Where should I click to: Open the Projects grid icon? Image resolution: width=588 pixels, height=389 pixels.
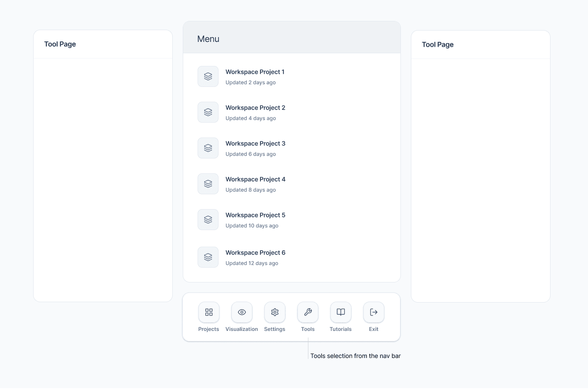click(x=209, y=312)
